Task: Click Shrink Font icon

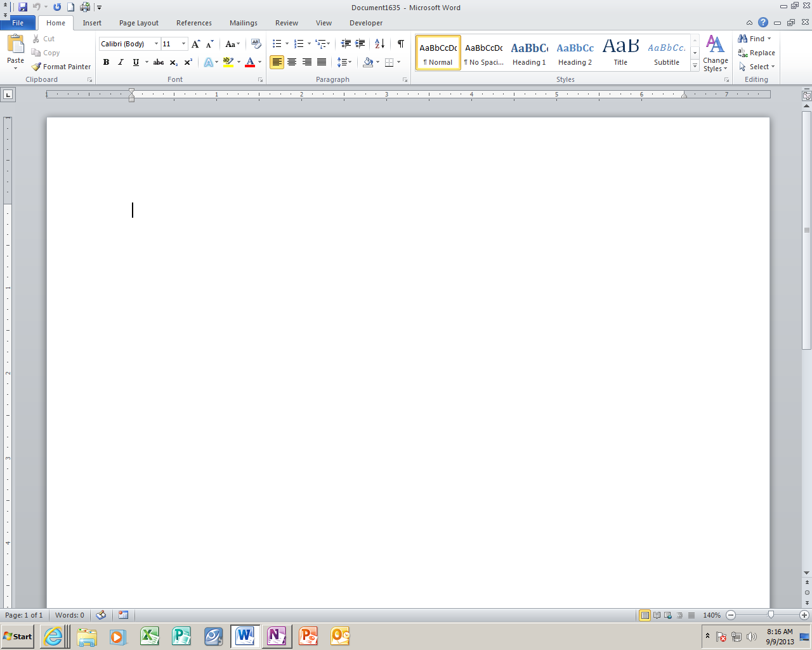Action: tap(210, 44)
